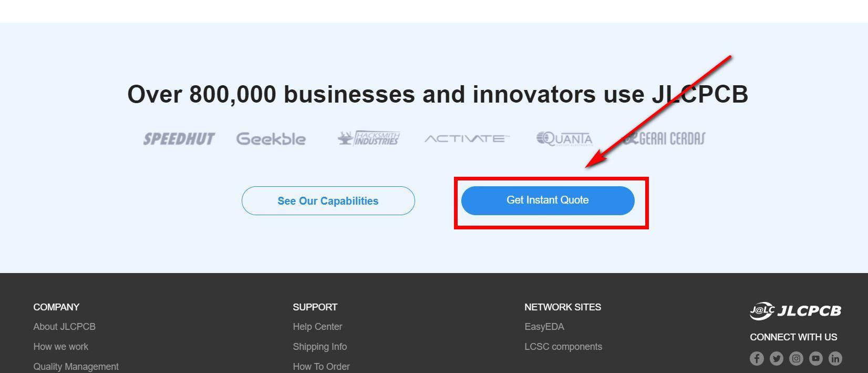Open the About JLCPCB link

click(65, 327)
